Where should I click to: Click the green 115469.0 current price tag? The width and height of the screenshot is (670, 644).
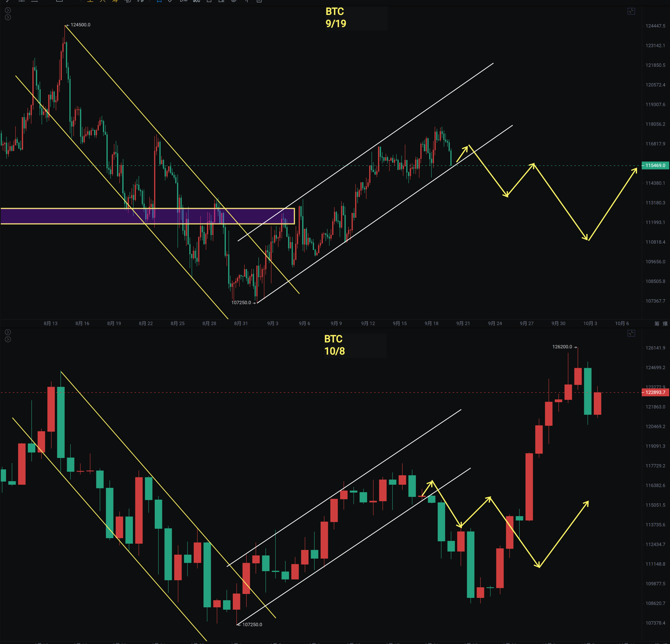pyautogui.click(x=655, y=166)
